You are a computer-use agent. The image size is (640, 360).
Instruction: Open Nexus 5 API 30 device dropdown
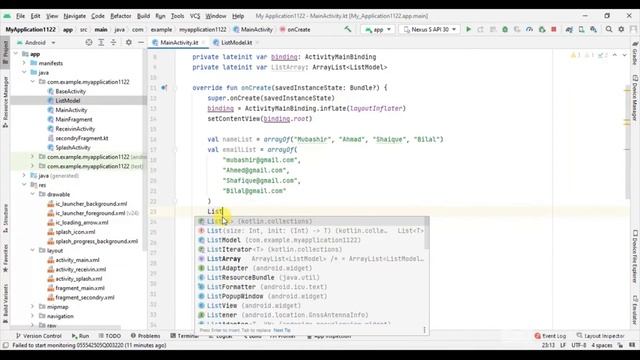[429, 29]
